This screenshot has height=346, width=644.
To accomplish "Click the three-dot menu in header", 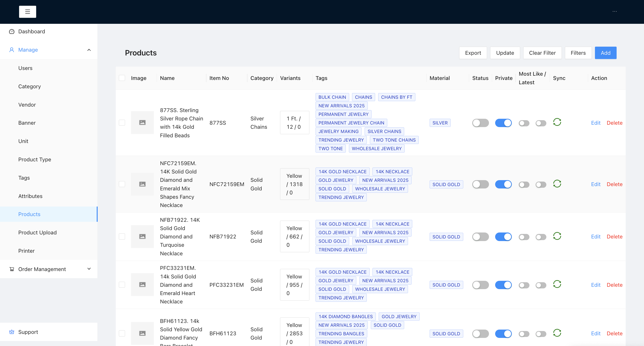I will tap(614, 11).
